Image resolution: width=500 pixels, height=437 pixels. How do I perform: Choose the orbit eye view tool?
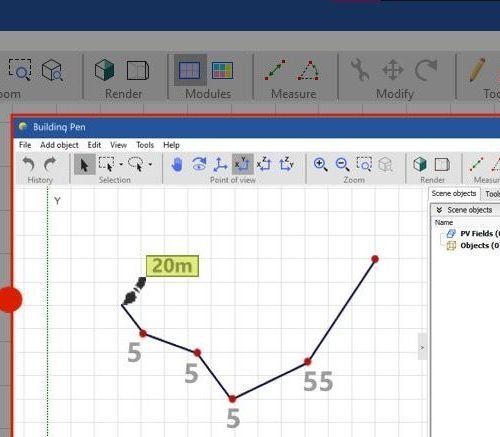(x=199, y=165)
